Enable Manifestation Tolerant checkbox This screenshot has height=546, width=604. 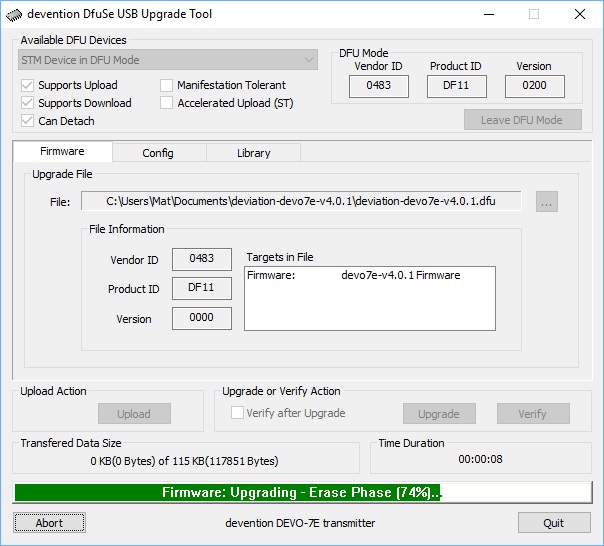[166, 85]
